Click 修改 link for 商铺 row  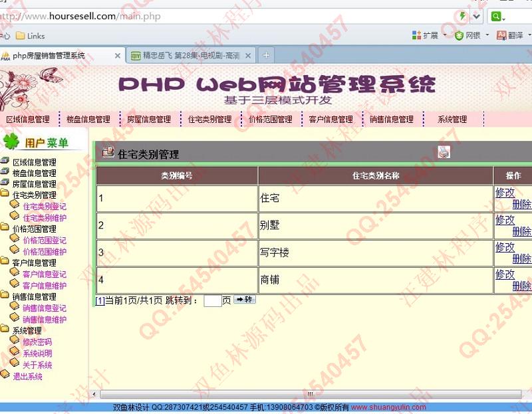pyautogui.click(x=505, y=274)
